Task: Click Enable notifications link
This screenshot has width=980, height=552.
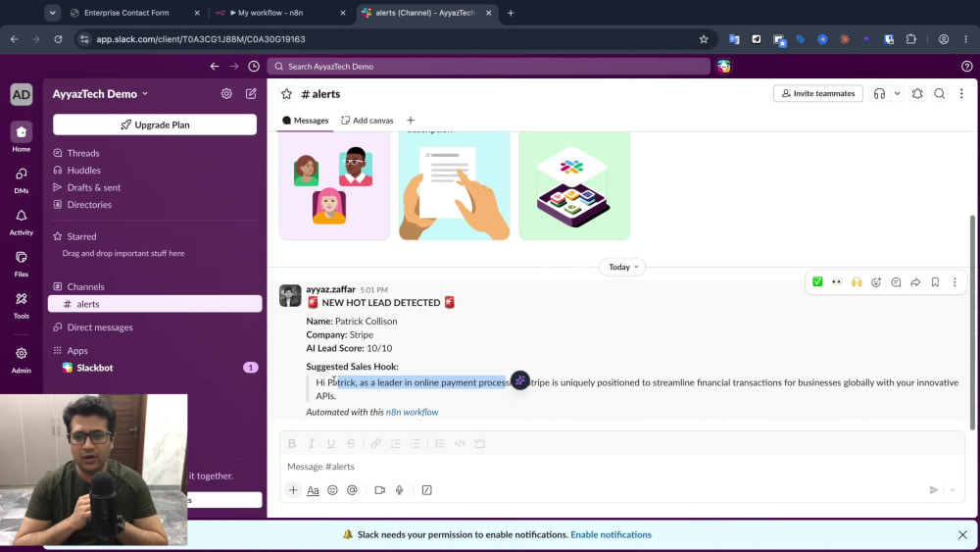Action: [x=611, y=535]
